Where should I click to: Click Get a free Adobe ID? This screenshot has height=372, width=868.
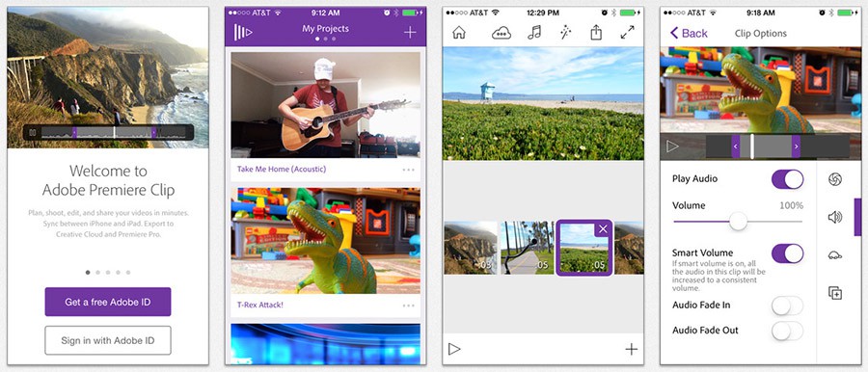coord(108,302)
